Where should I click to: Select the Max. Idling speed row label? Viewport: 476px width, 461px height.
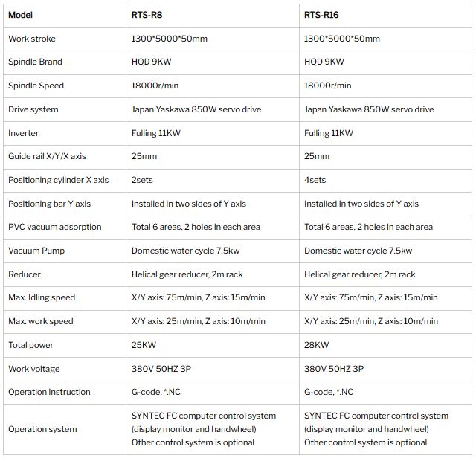pos(42,297)
